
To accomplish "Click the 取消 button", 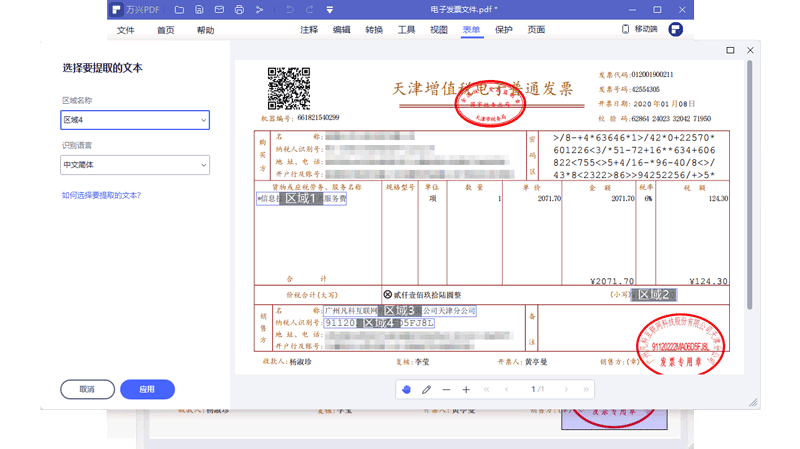I will pyautogui.click(x=87, y=389).
